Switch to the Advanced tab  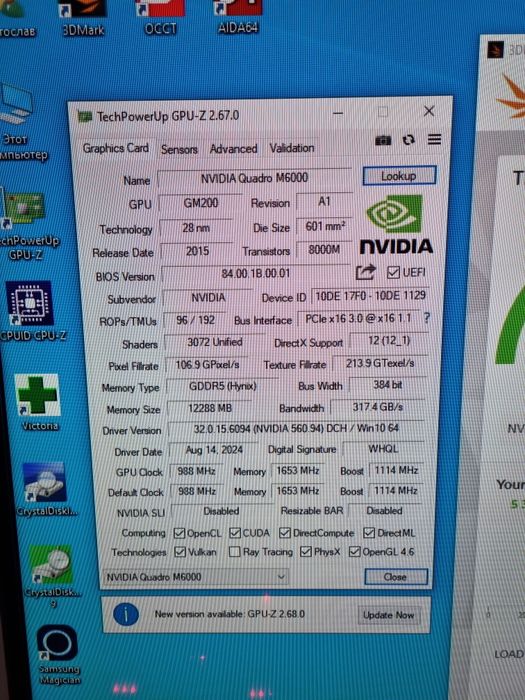[x=233, y=149]
